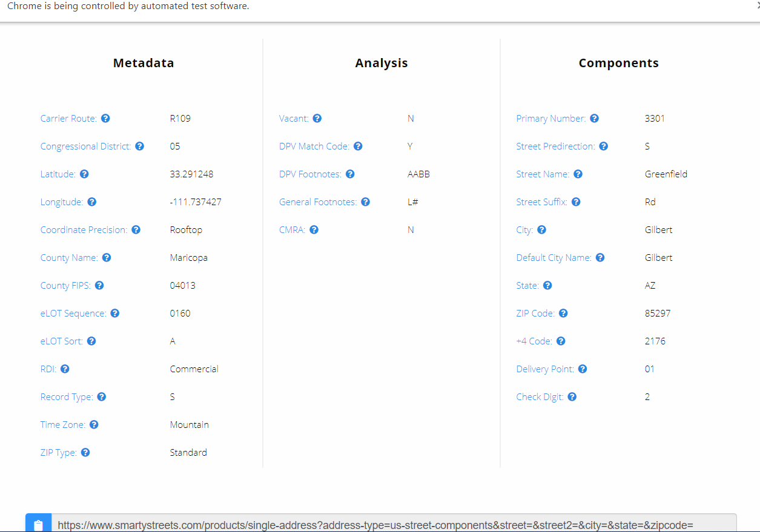The height and width of the screenshot is (532, 760).
Task: Select the County FIPS value 04013
Action: tap(183, 286)
